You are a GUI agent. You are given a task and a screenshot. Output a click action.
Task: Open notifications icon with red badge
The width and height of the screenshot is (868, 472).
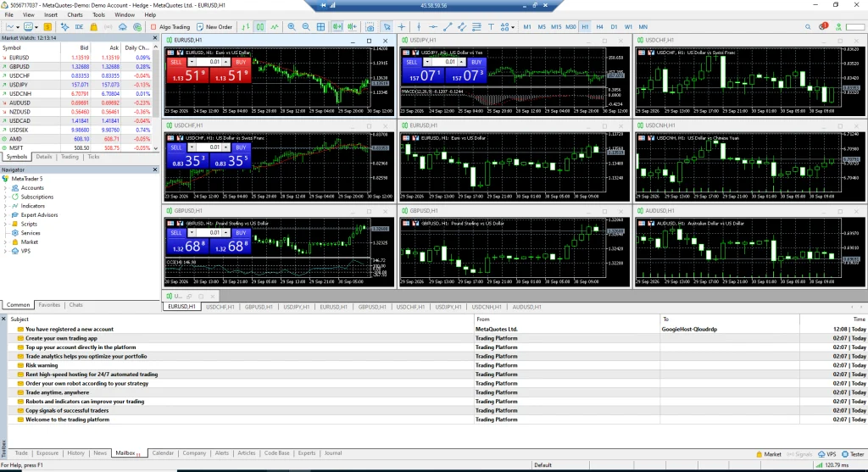(822, 26)
